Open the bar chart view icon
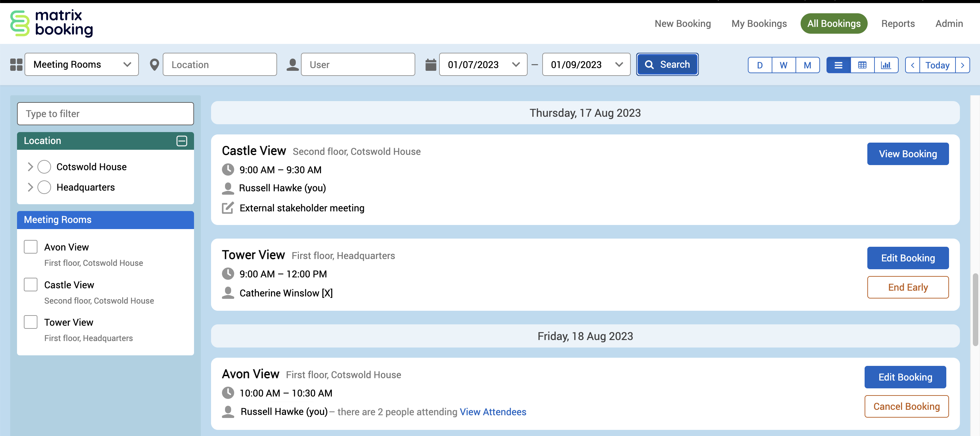This screenshot has width=980, height=436. pos(886,65)
